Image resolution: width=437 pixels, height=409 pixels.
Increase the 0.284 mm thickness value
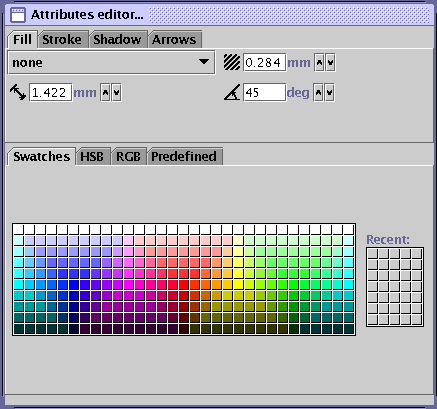point(319,62)
